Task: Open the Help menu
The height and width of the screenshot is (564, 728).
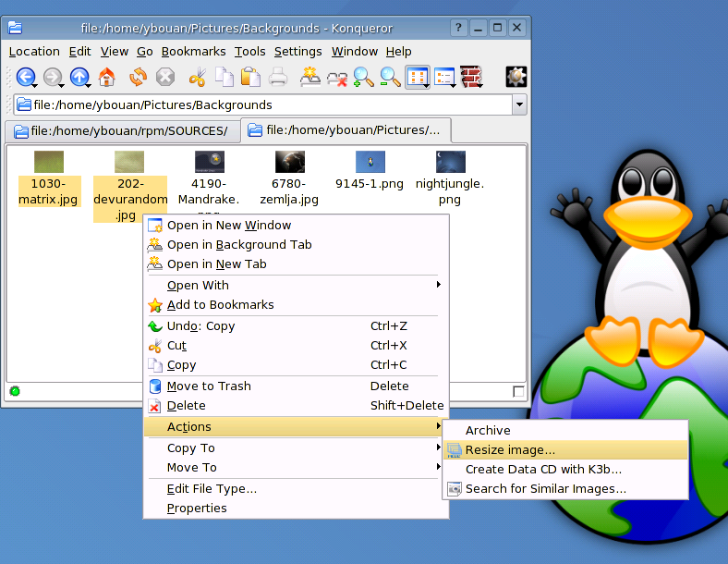Action: [x=399, y=52]
